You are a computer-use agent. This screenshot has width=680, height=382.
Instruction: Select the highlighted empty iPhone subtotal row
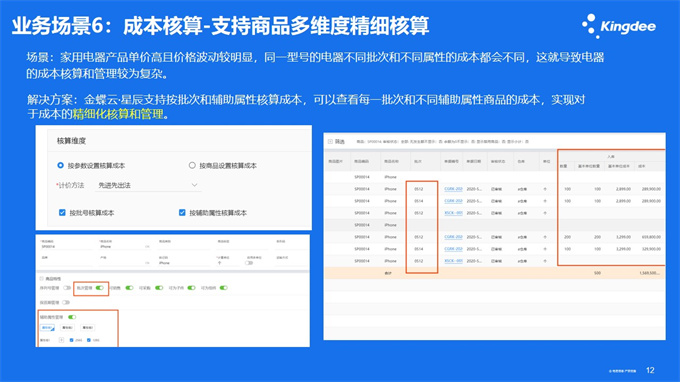pyautogui.click(x=494, y=225)
